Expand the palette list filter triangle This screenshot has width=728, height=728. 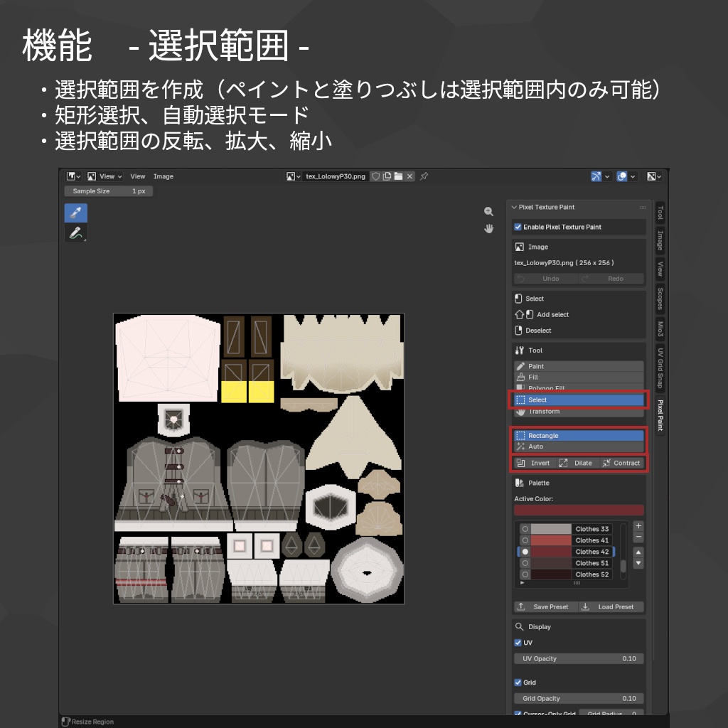click(523, 582)
